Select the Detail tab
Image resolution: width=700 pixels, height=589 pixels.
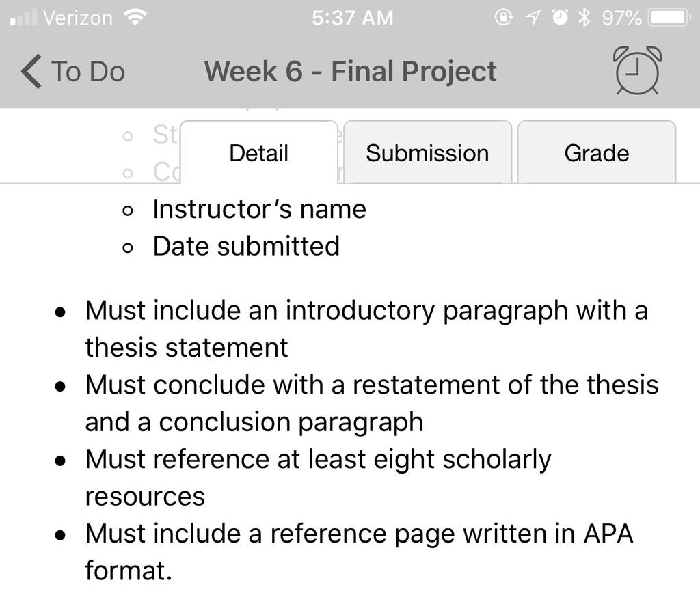(259, 152)
